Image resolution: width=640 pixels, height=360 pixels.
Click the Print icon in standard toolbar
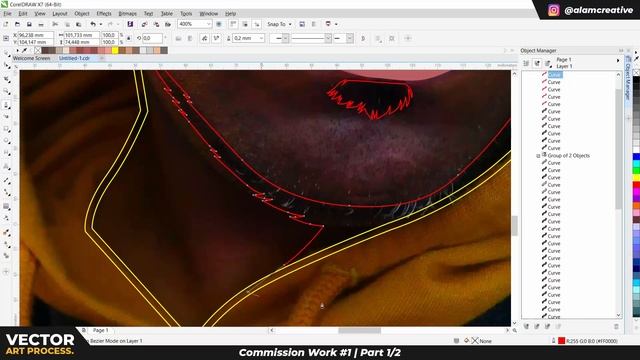click(41, 24)
